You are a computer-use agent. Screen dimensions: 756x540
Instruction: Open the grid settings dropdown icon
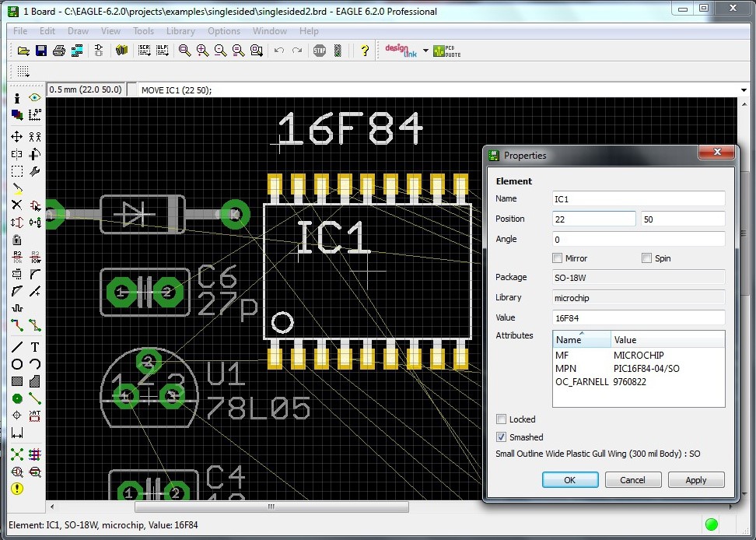click(x=23, y=72)
